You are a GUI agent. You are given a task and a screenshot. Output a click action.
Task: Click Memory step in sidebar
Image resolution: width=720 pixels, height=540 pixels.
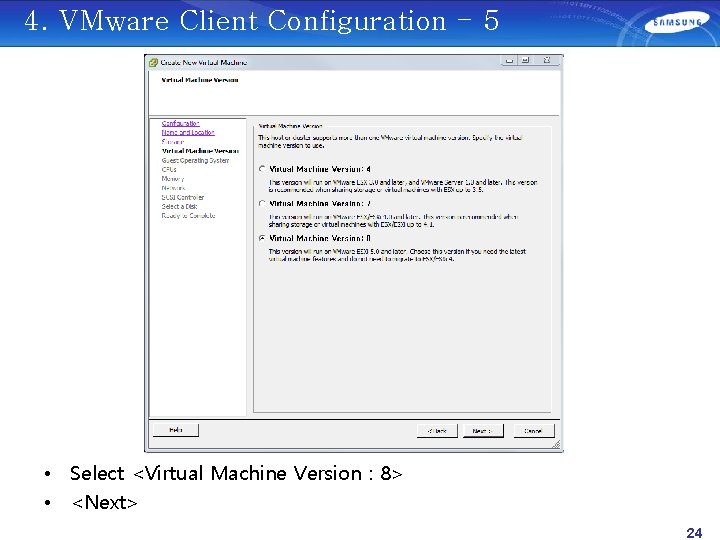click(173, 179)
